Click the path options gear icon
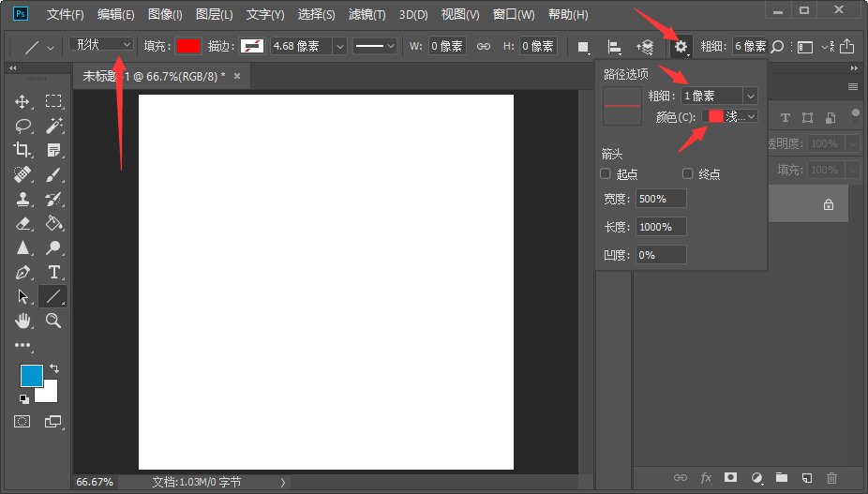 pyautogui.click(x=681, y=47)
